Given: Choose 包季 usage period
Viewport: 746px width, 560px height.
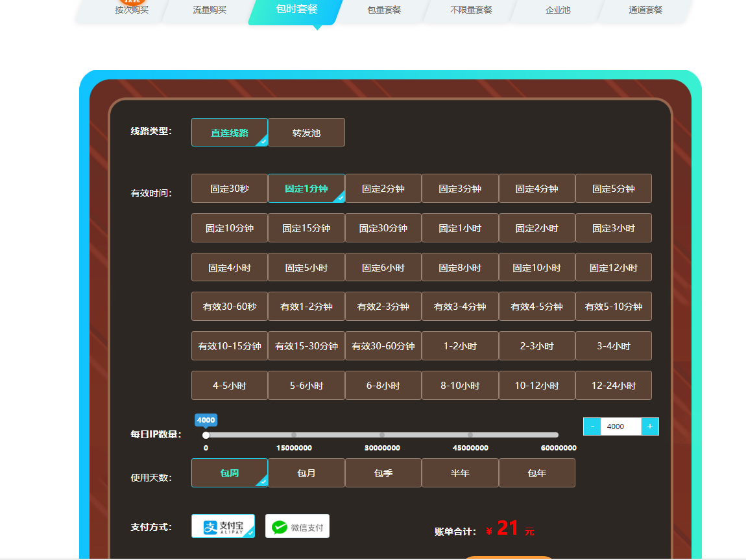Looking at the screenshot, I should point(383,473).
